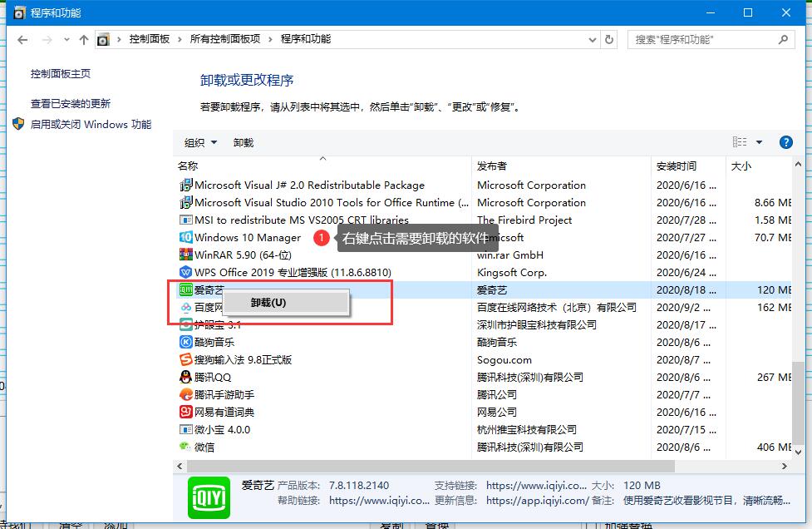This screenshot has height=529, width=812.
Task: Select the 网易有道词典 entry
Action: pos(224,412)
